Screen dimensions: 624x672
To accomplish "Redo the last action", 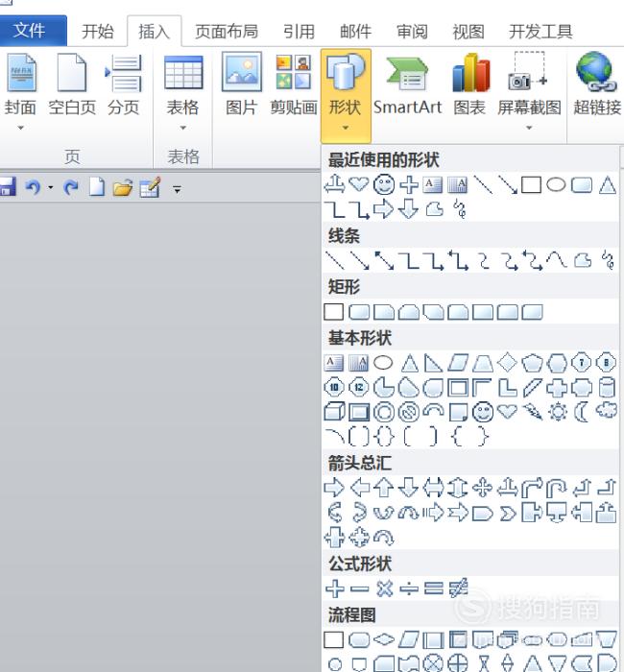I will tap(71, 187).
